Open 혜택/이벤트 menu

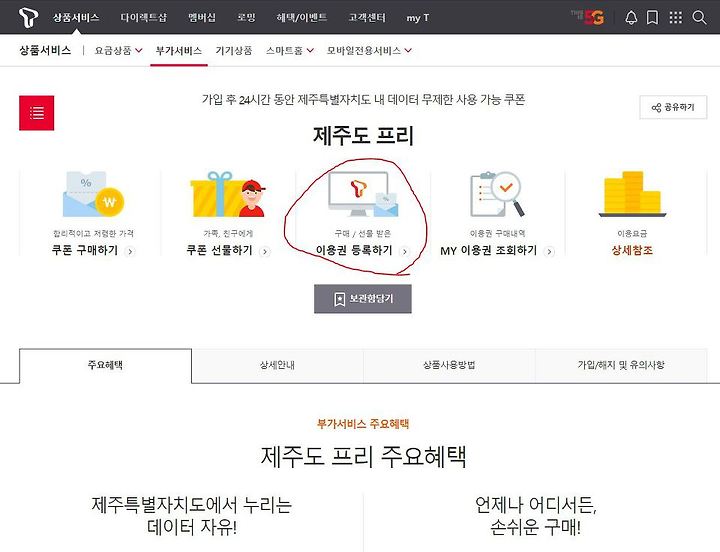click(x=302, y=18)
